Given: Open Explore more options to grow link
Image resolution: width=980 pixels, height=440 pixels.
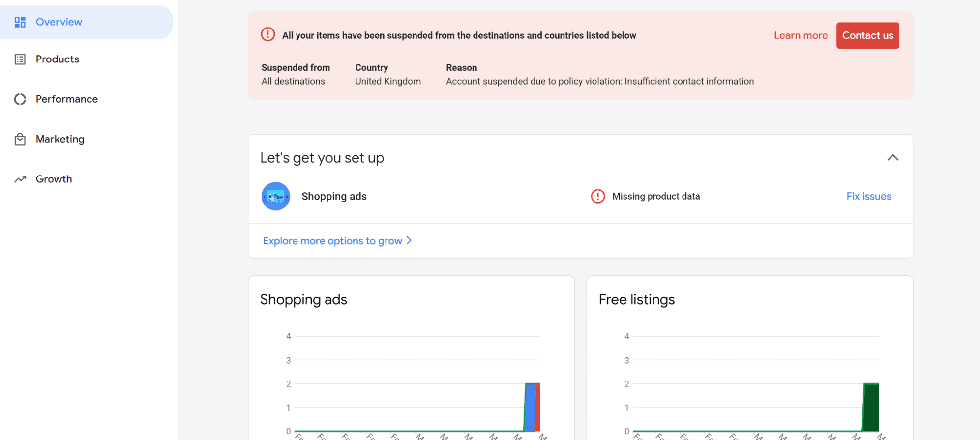Looking at the screenshot, I should (332, 241).
